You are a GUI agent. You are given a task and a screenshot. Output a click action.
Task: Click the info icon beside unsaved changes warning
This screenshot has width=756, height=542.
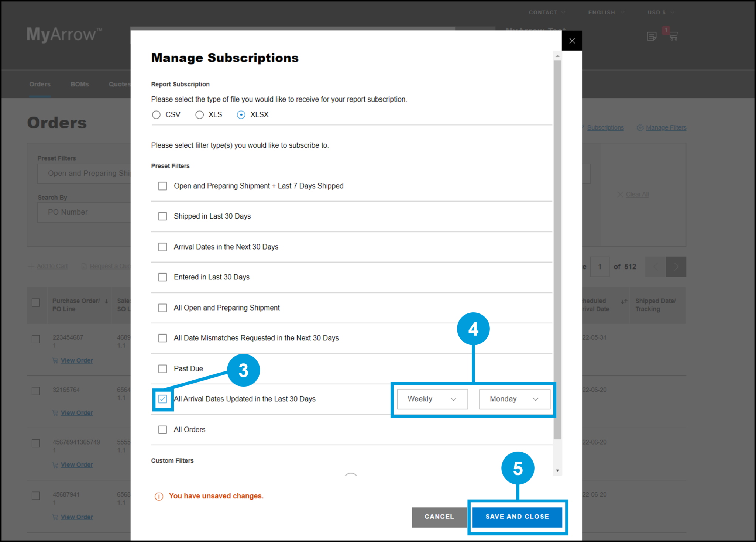coord(158,496)
